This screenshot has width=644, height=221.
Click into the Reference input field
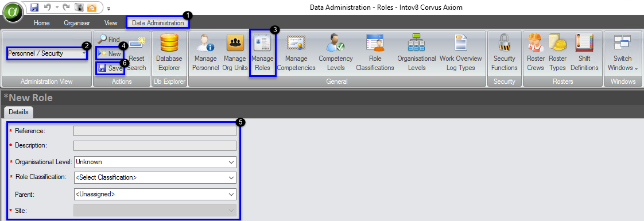[155, 131]
